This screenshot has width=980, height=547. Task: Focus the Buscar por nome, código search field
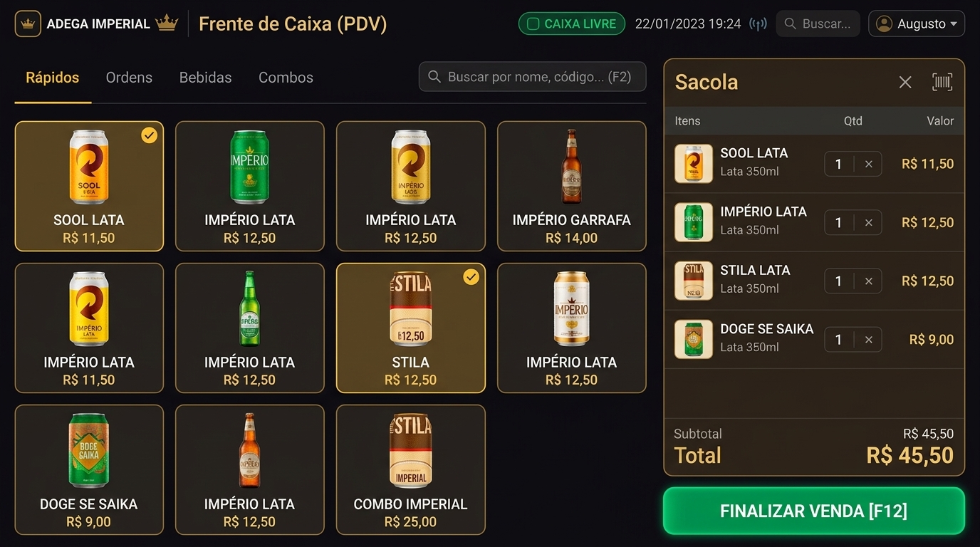pos(533,77)
